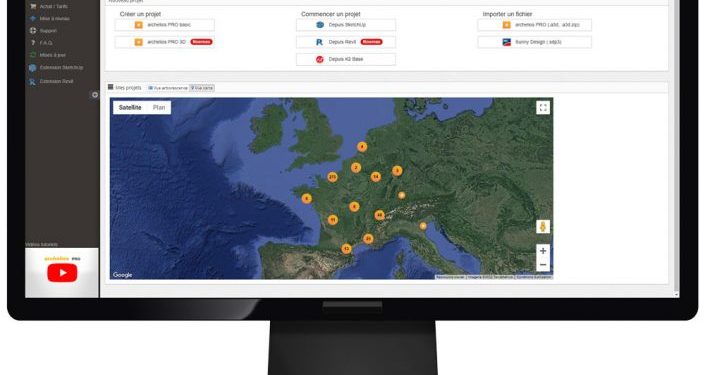
Task: Click the Support lifebuoy icon in sidebar
Action: [x=32, y=31]
